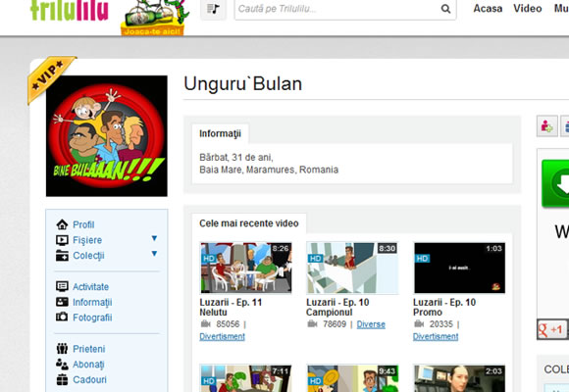569x392 pixels.
Task: Click the sidebar Informaţii card icon
Action: click(x=62, y=302)
